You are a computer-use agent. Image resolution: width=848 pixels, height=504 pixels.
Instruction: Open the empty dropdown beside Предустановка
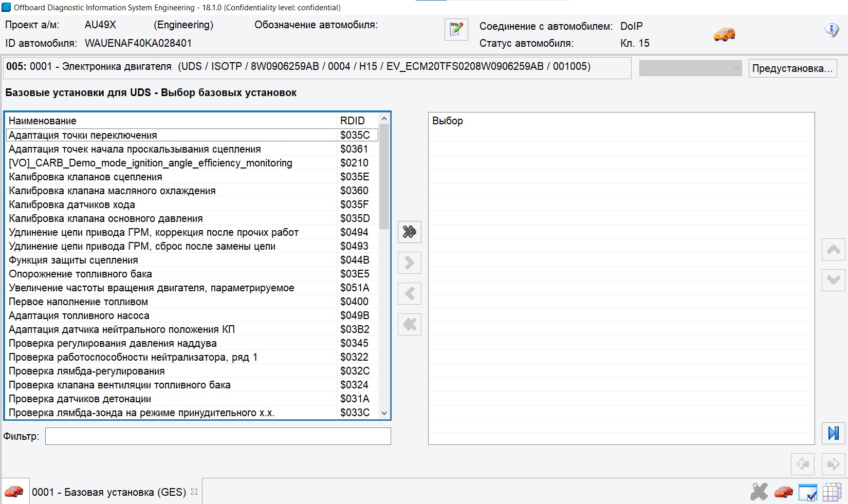click(690, 68)
